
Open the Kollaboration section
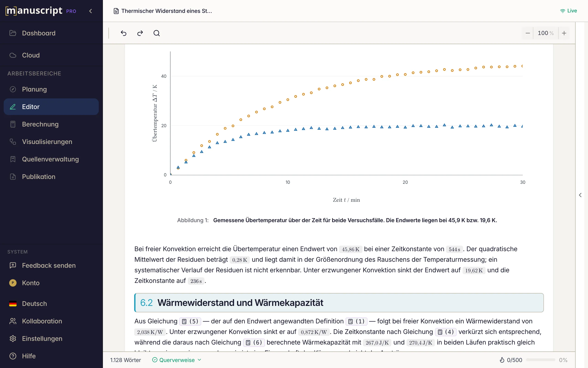pos(51,321)
